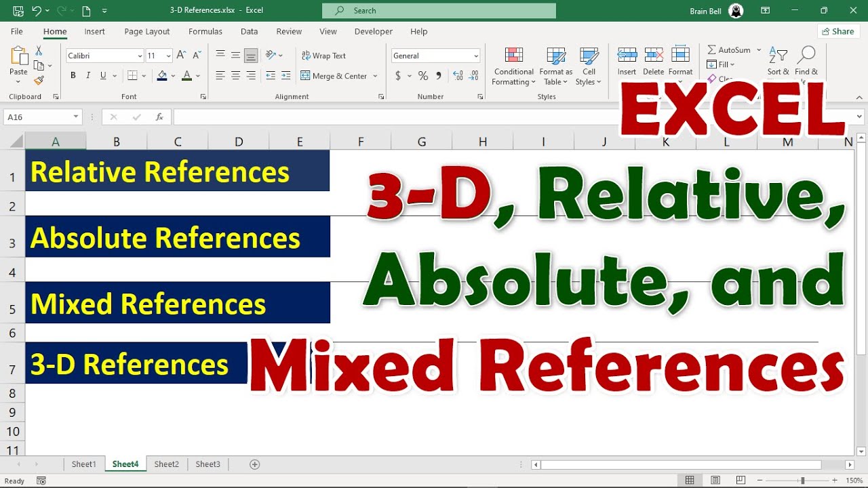
Task: Switch to Formulas ribbon tab
Action: click(x=205, y=31)
